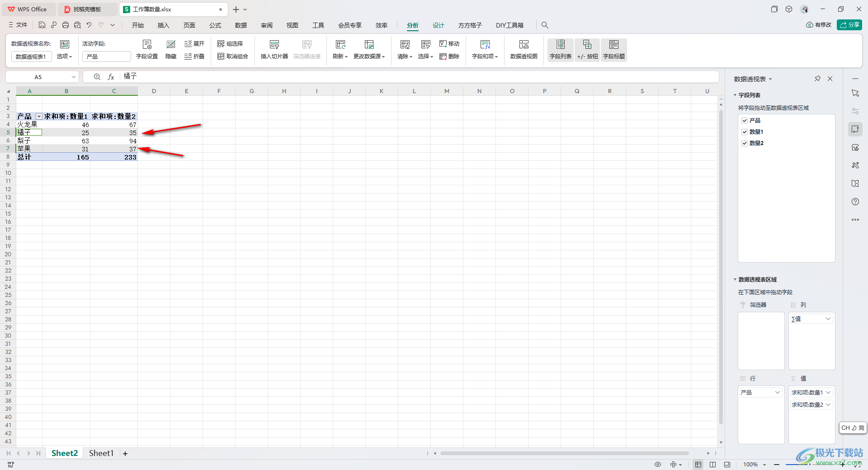This screenshot has height=470, width=868.
Task: Click the help question icon in sidebar
Action: pyautogui.click(x=855, y=202)
